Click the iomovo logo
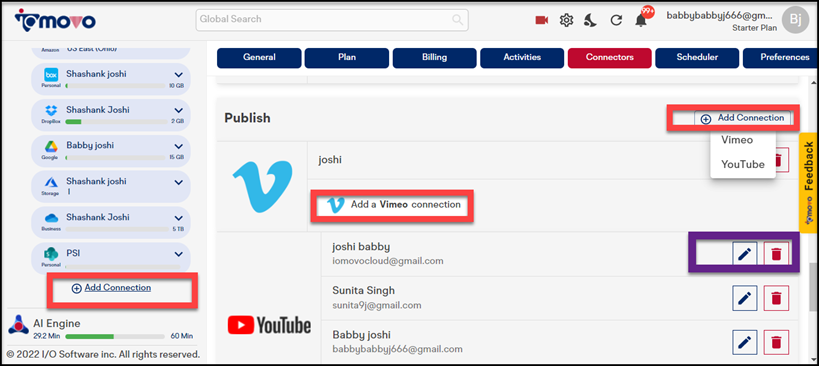819x366 pixels. point(55,20)
